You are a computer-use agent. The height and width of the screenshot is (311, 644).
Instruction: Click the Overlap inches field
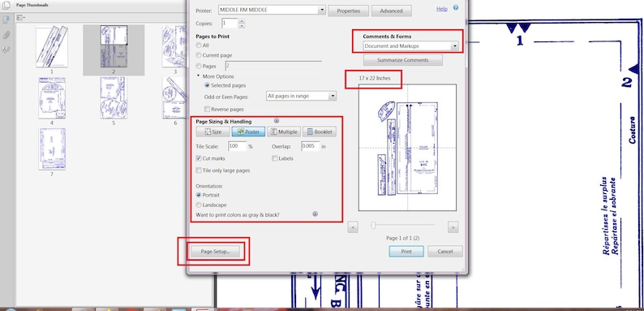(x=310, y=146)
